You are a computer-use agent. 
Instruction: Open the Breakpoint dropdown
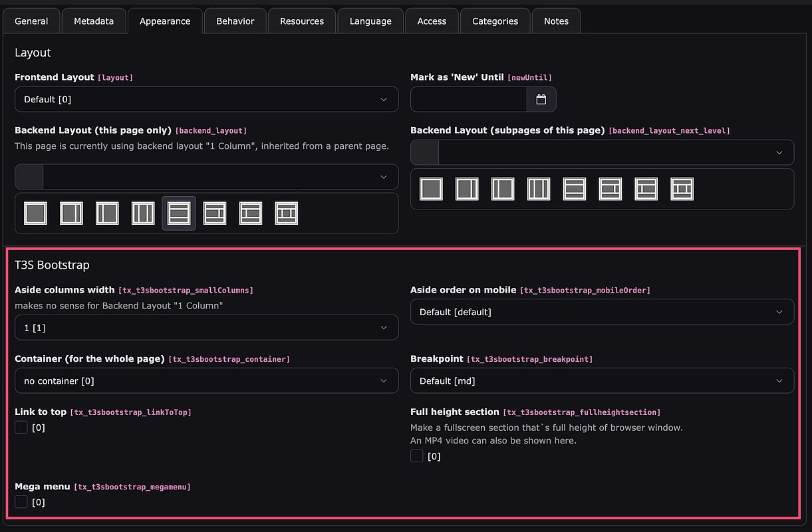pyautogui.click(x=602, y=381)
